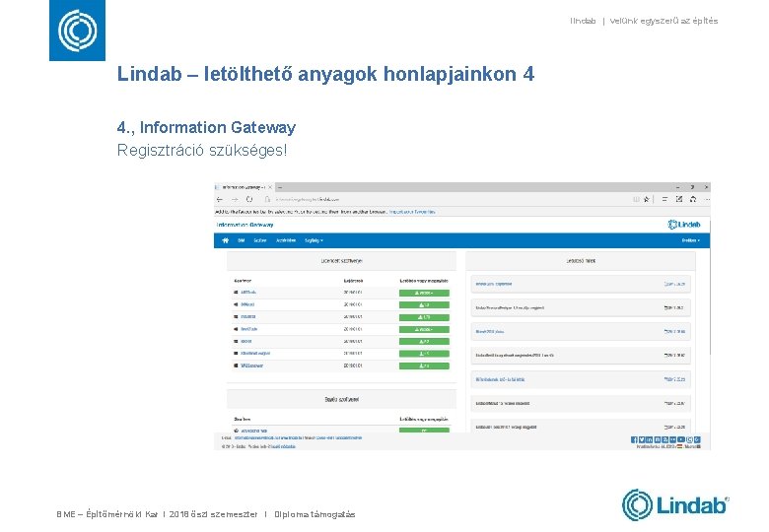Open the browser Hub lines icon
This screenshot has width=769, height=532.
(664, 199)
